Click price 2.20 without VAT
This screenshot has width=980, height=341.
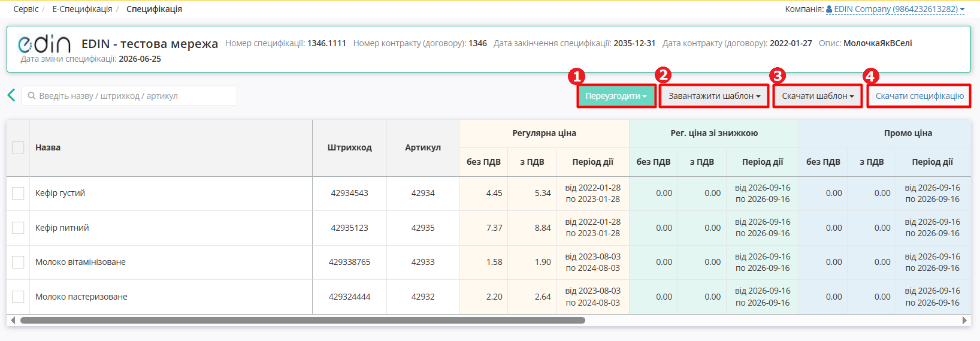(494, 297)
